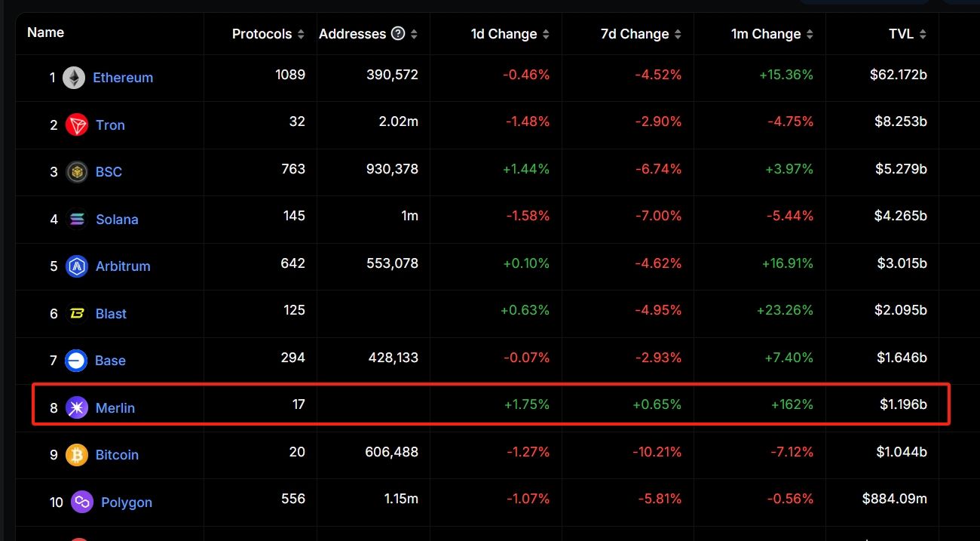
Task: Click the Addresses help question mark icon
Action: 398,34
